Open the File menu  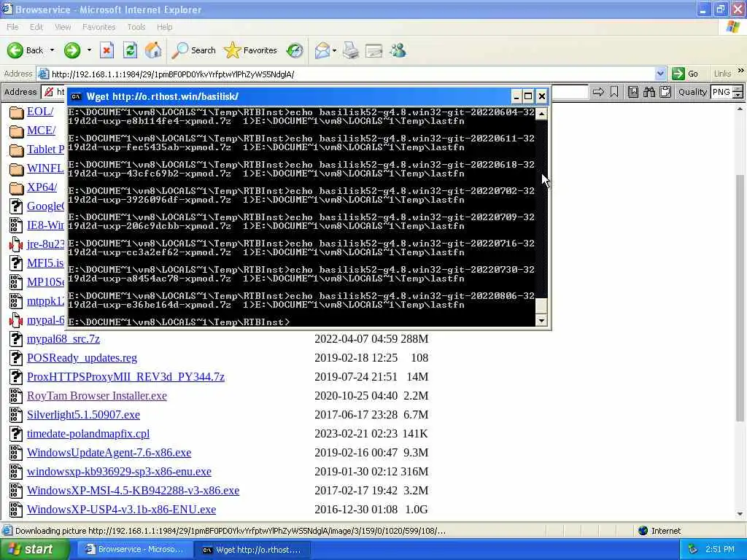click(12, 27)
